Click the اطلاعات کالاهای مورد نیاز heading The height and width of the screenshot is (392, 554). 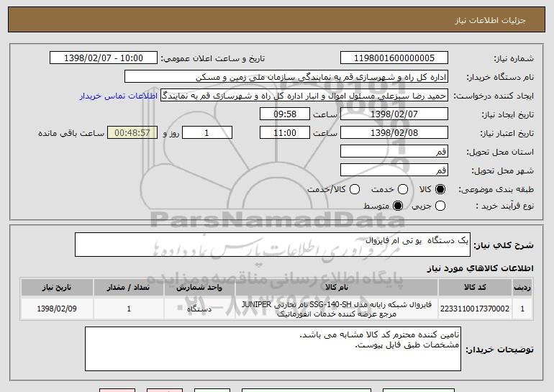click(x=480, y=268)
